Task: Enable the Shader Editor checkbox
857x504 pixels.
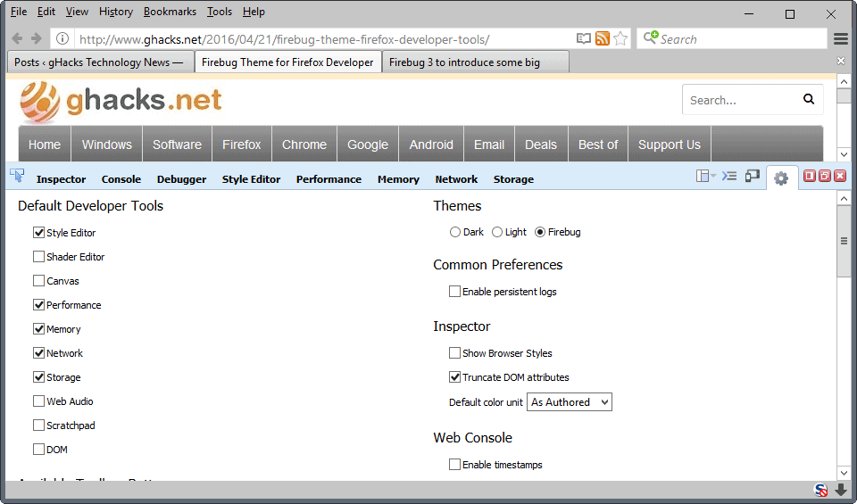Action: pyautogui.click(x=38, y=257)
